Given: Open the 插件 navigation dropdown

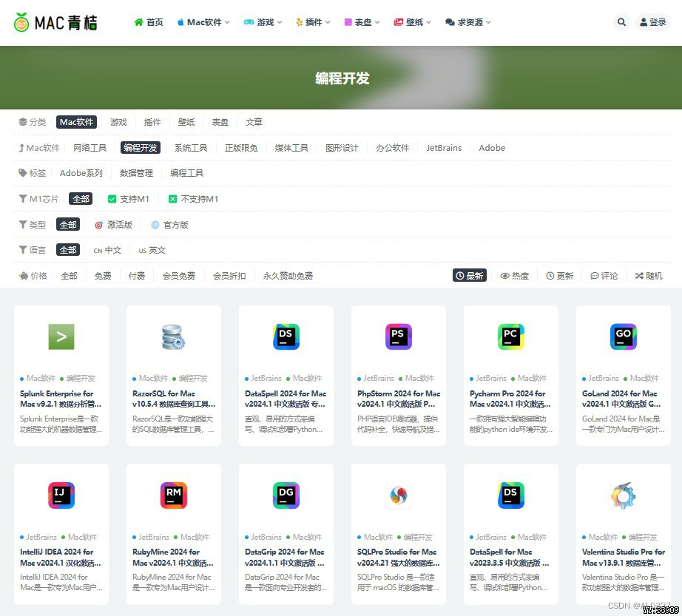Looking at the screenshot, I should 312,22.
